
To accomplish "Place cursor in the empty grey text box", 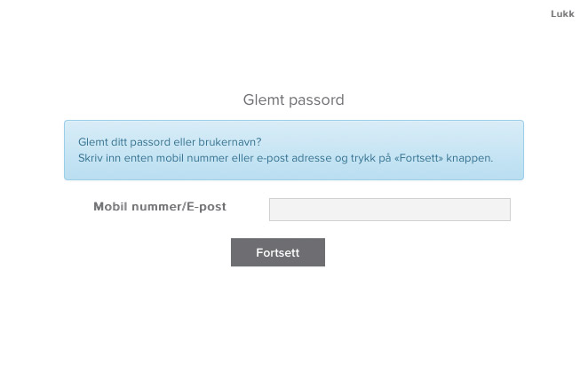I will [x=389, y=210].
